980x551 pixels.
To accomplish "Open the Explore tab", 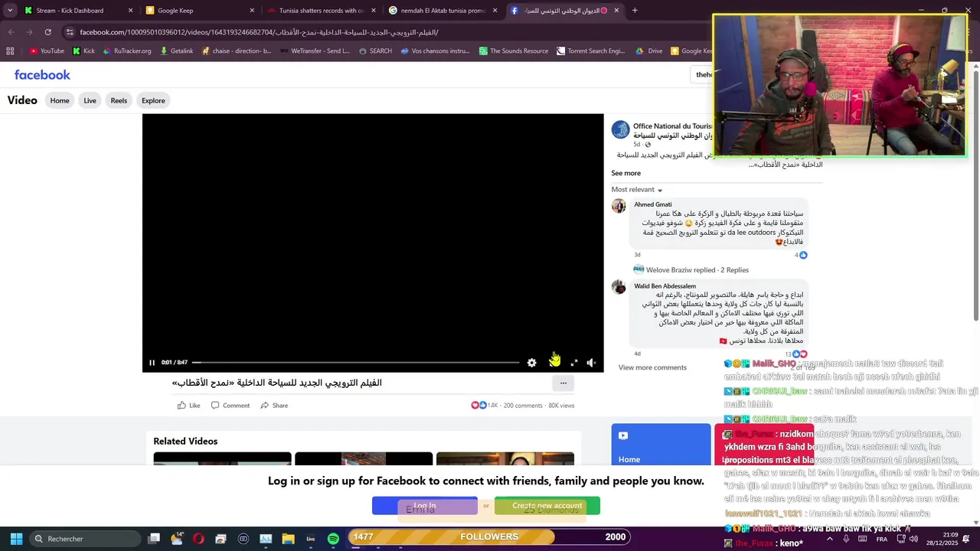I will pos(153,100).
